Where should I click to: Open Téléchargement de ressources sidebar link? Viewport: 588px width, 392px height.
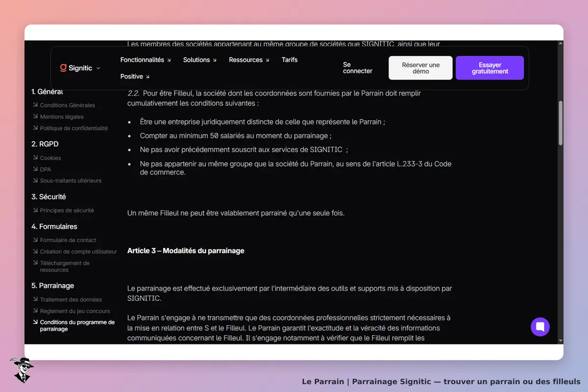pos(65,267)
